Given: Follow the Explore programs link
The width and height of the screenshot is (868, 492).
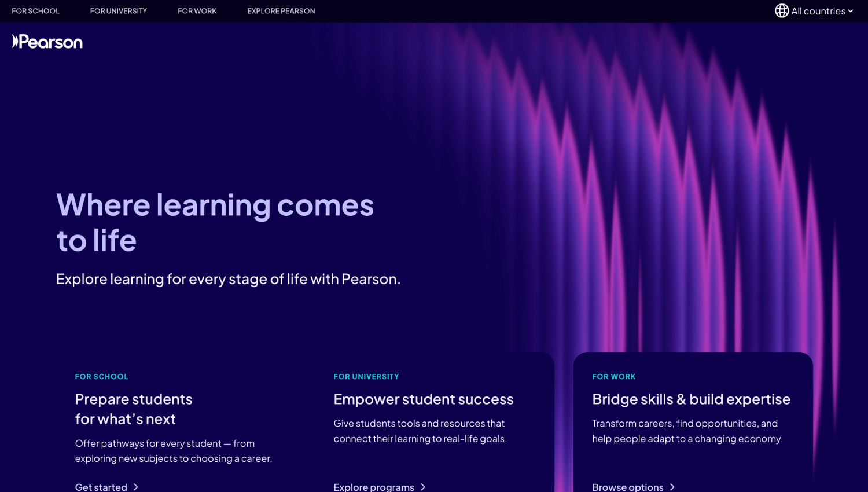Looking at the screenshot, I should [374, 487].
